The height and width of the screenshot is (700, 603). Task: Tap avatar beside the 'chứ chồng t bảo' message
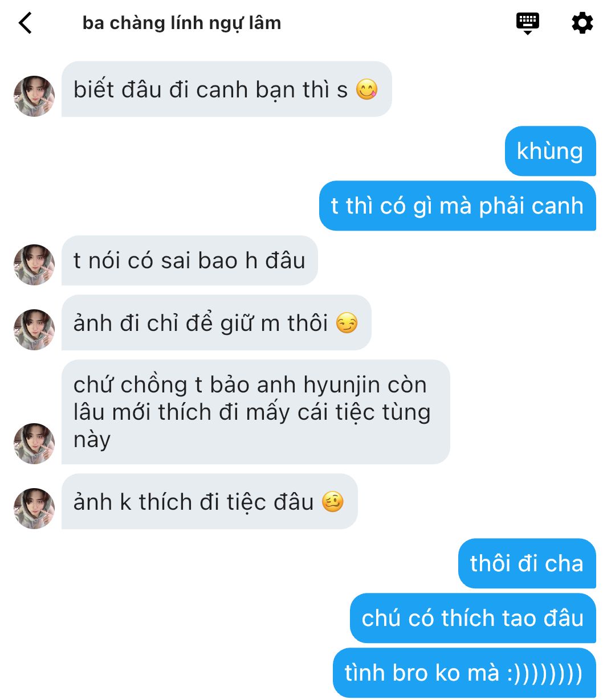(x=34, y=443)
